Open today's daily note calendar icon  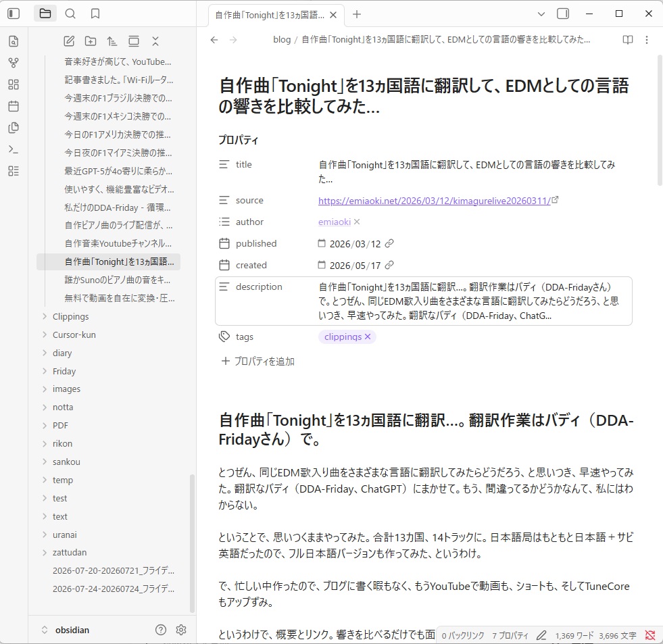coord(14,105)
